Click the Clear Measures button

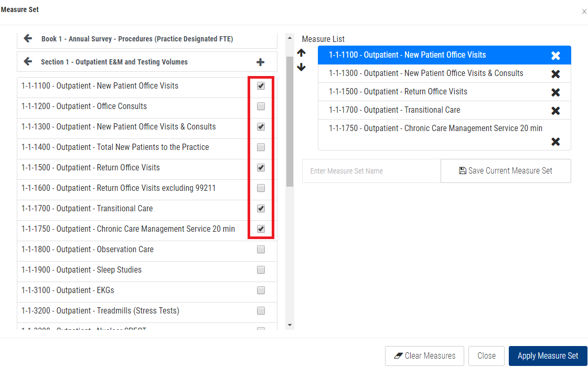424,356
